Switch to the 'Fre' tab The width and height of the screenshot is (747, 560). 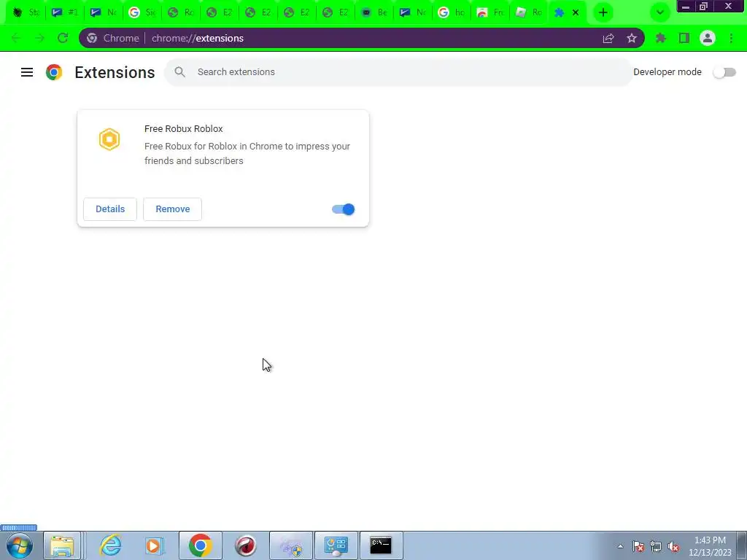[489, 12]
